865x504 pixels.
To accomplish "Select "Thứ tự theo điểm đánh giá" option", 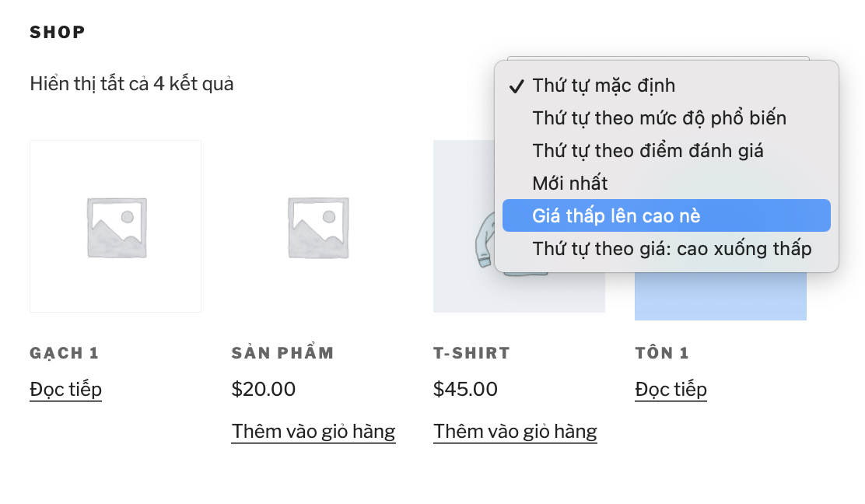I will (x=648, y=150).
